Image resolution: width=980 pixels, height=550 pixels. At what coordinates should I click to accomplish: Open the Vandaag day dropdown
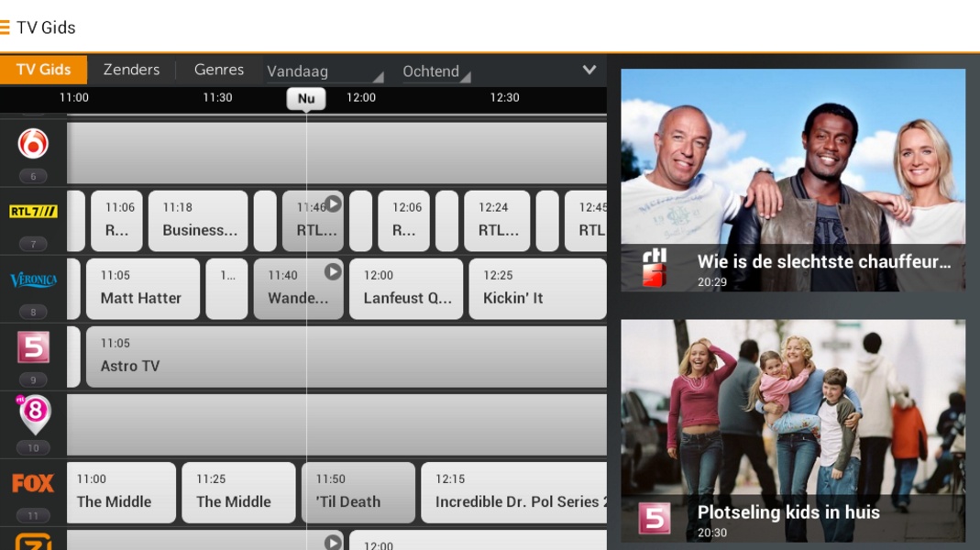pos(325,71)
